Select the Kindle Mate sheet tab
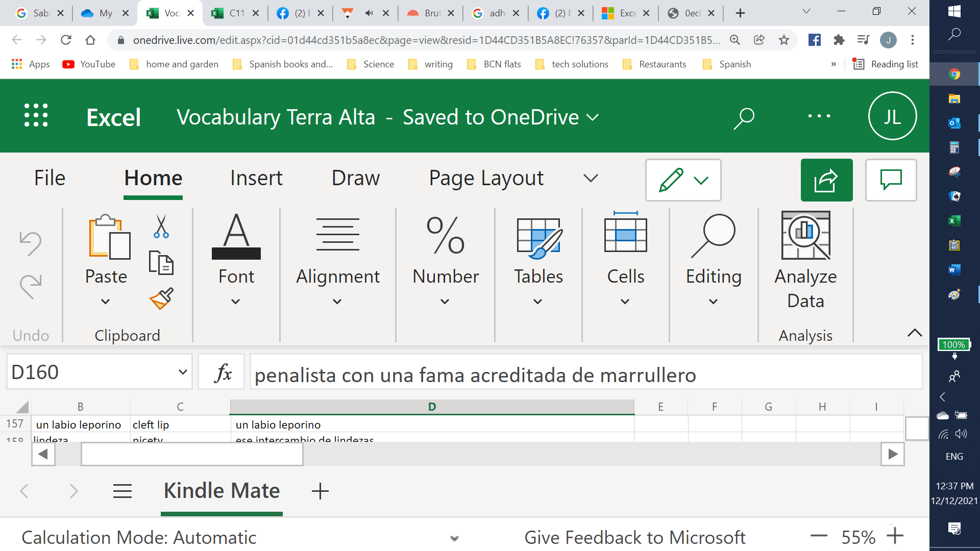This screenshot has height=551, width=980. (222, 491)
